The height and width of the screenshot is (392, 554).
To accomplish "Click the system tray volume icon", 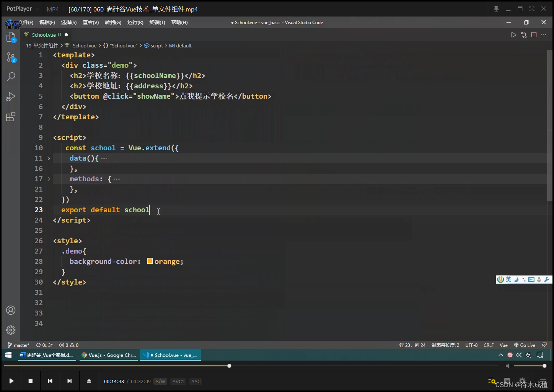I will click(519, 355).
